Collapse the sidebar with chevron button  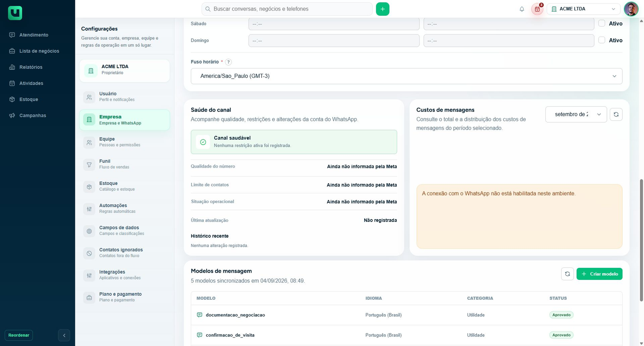[x=64, y=335]
